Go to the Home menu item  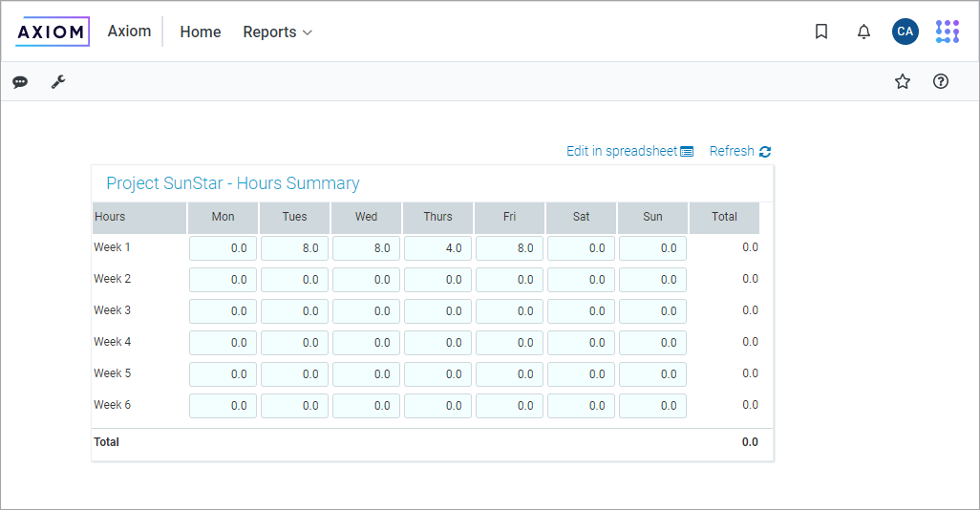point(201,32)
